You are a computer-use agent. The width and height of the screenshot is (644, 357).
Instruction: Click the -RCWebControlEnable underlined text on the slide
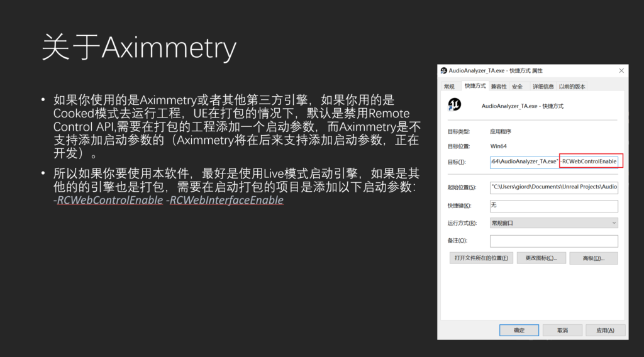tap(108, 200)
